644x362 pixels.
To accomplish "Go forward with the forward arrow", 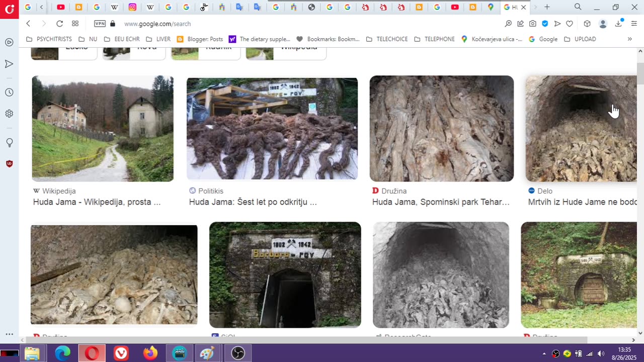I will (x=44, y=24).
